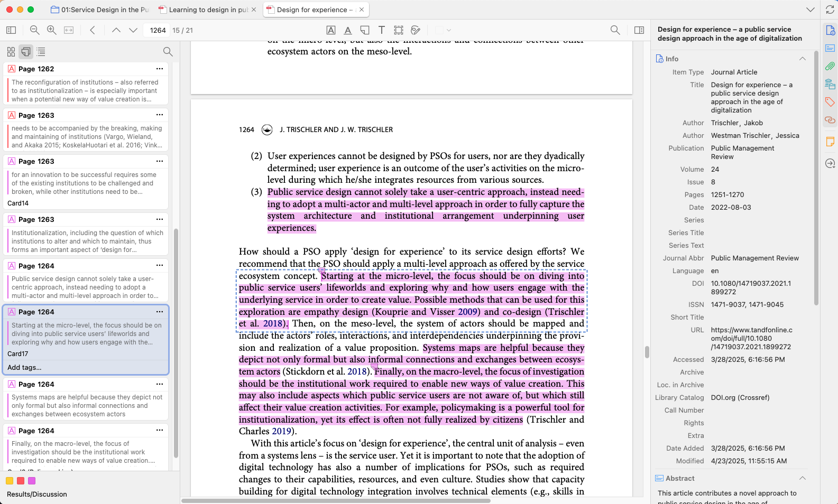Click the page number field 1264
This screenshot has height=504, width=838.
[158, 30]
